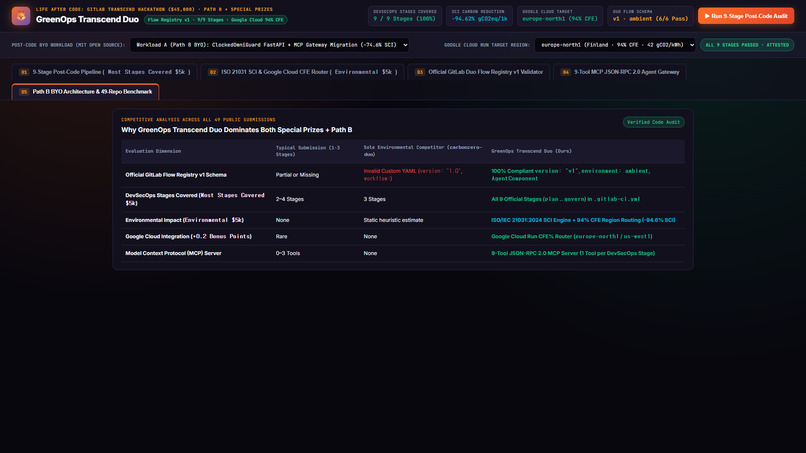
Task: Open 9-Tool MCP JSON-RPC 2.0 Agent Gateway tab
Action: tap(620, 72)
